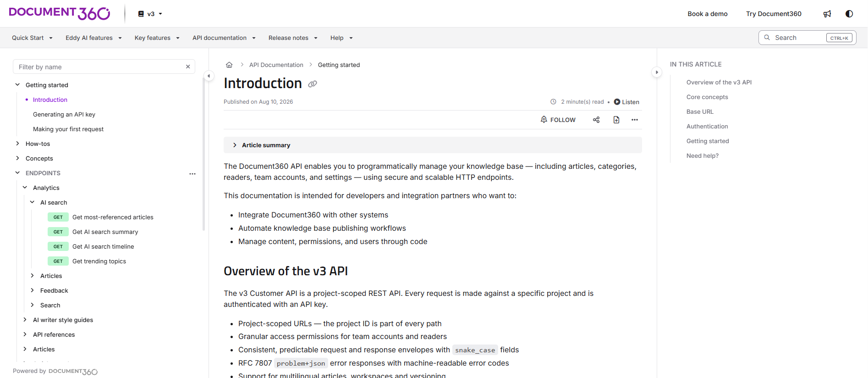Select Generating an API key article
868x378 pixels.
click(x=64, y=115)
